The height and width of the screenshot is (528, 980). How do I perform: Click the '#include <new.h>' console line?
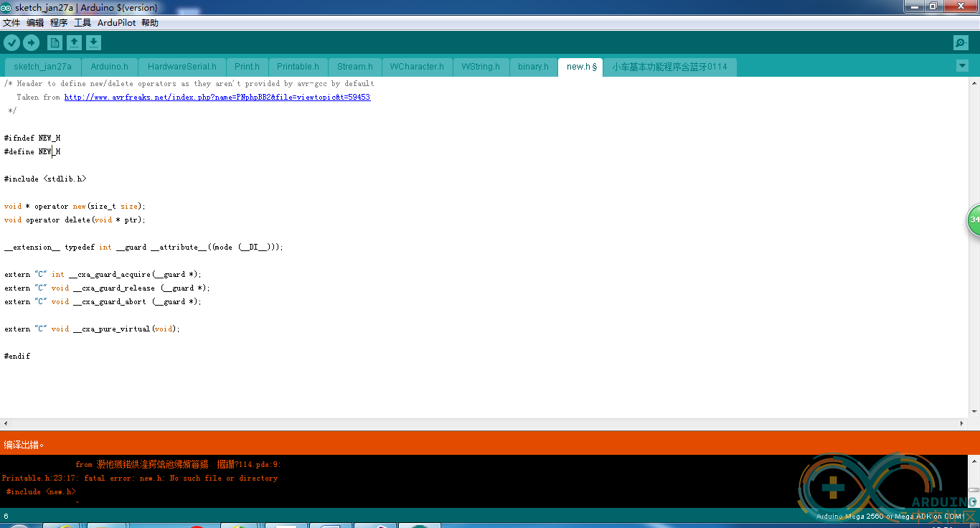click(x=41, y=491)
